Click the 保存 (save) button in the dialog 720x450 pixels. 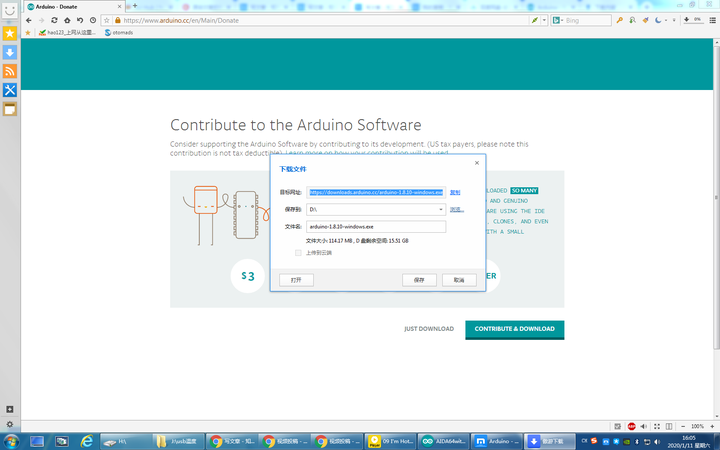pyautogui.click(x=419, y=280)
